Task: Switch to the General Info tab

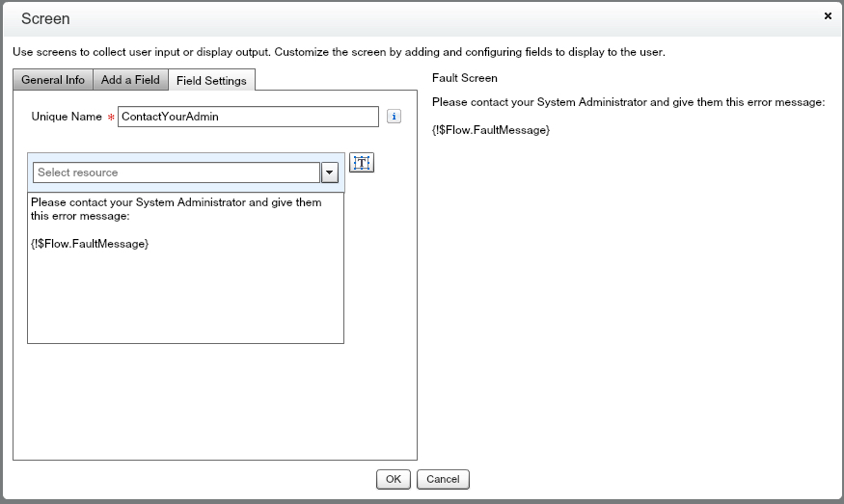Action: (53, 80)
